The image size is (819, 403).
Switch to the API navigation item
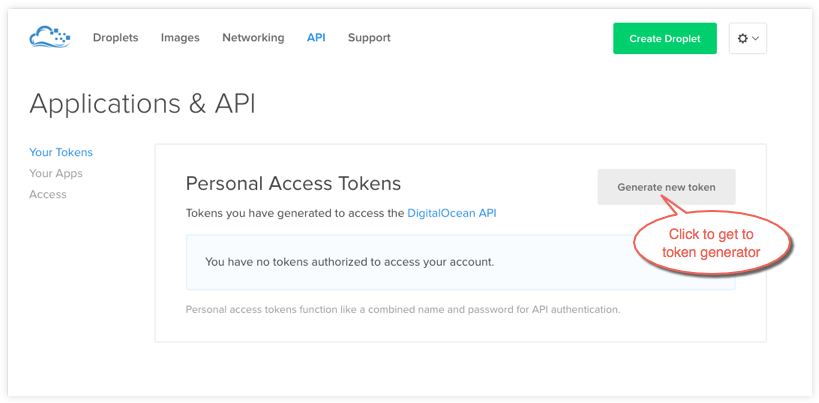(x=316, y=38)
